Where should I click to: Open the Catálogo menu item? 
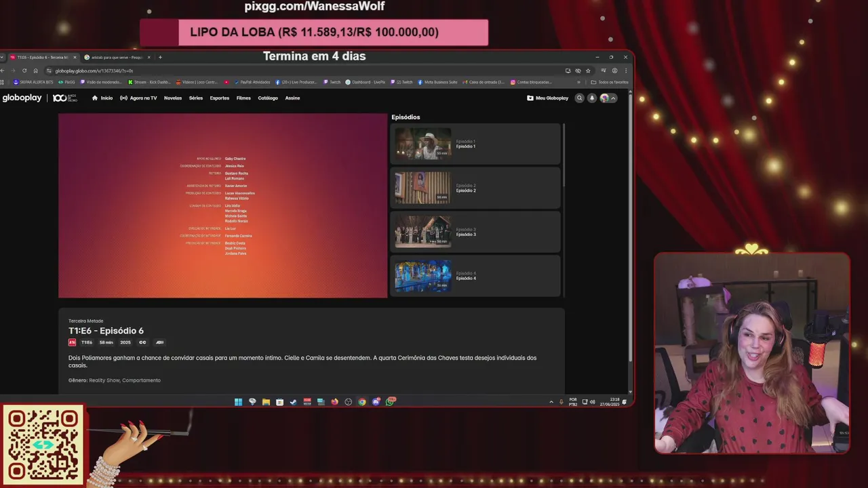point(268,98)
